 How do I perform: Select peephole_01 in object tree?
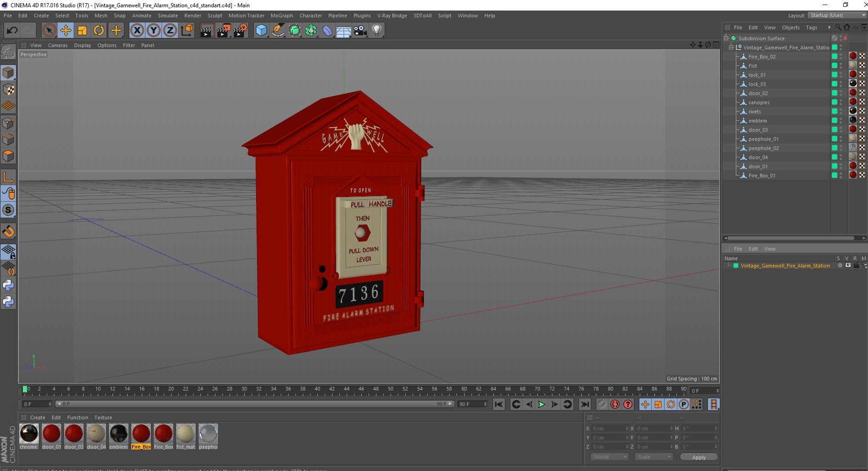763,139
